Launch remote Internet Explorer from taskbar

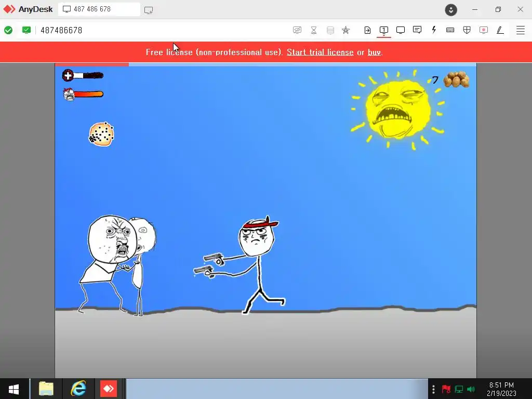[78, 389]
